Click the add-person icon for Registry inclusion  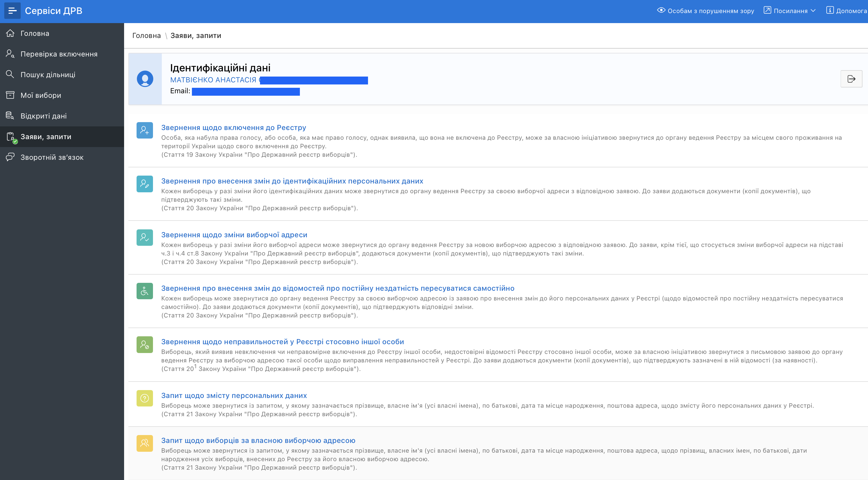point(144,130)
